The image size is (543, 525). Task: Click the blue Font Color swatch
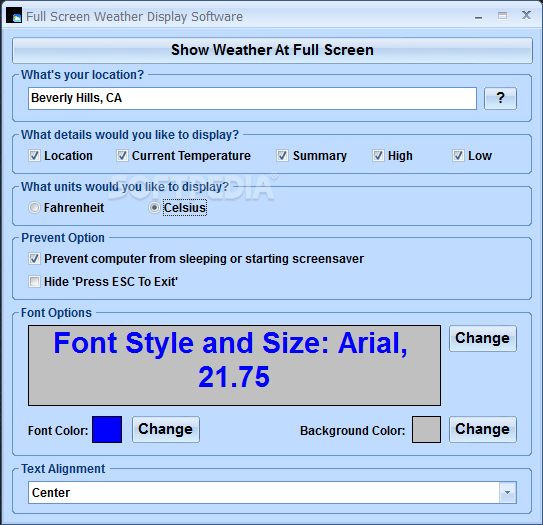107,429
